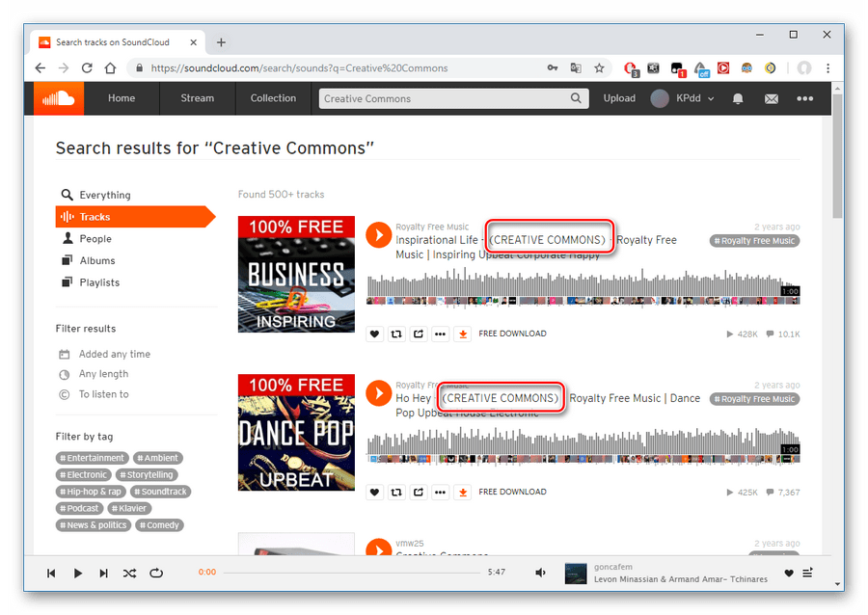Open the 'Added any time' filter
The image size is (868, 615).
click(x=114, y=354)
